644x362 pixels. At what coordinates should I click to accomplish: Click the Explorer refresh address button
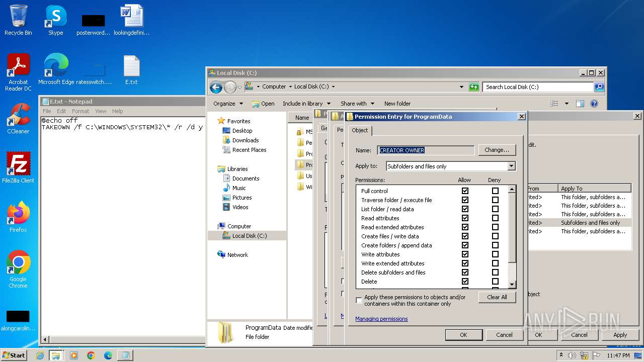coord(474,87)
